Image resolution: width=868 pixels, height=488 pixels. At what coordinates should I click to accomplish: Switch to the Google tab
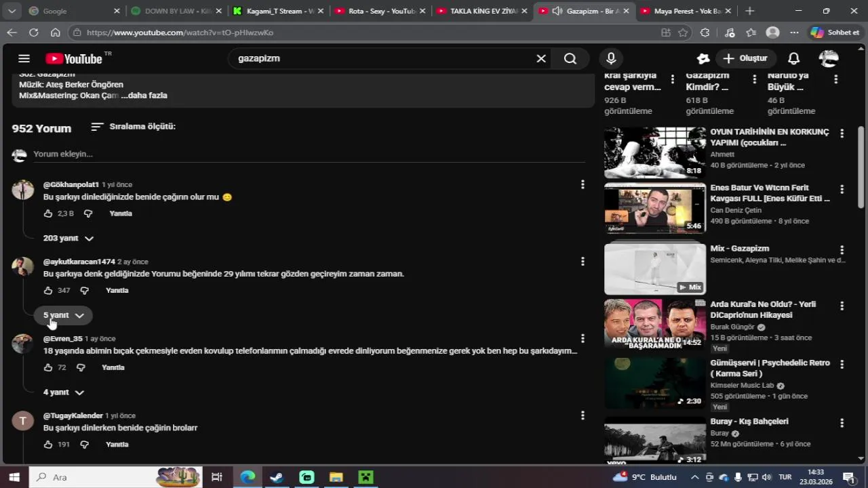pos(73,11)
